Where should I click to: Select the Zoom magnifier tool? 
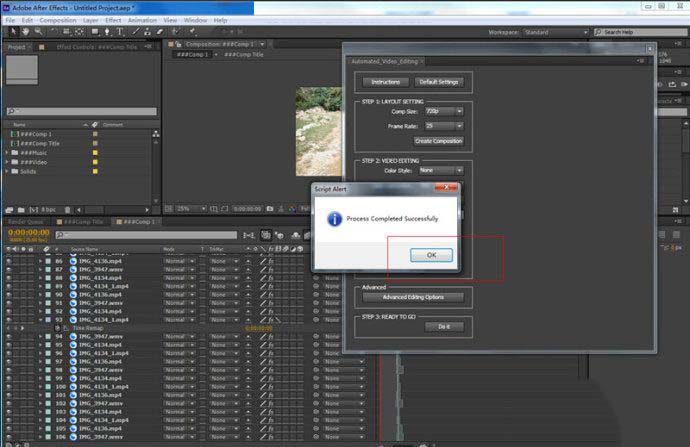point(39,32)
